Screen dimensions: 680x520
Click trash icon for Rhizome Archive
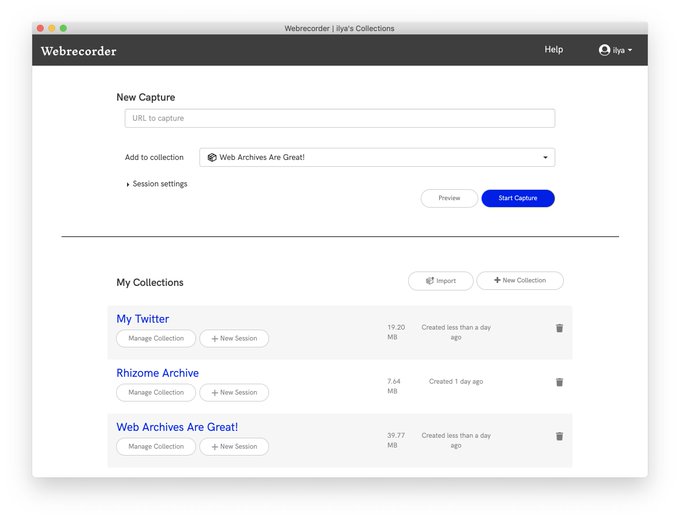tap(559, 382)
